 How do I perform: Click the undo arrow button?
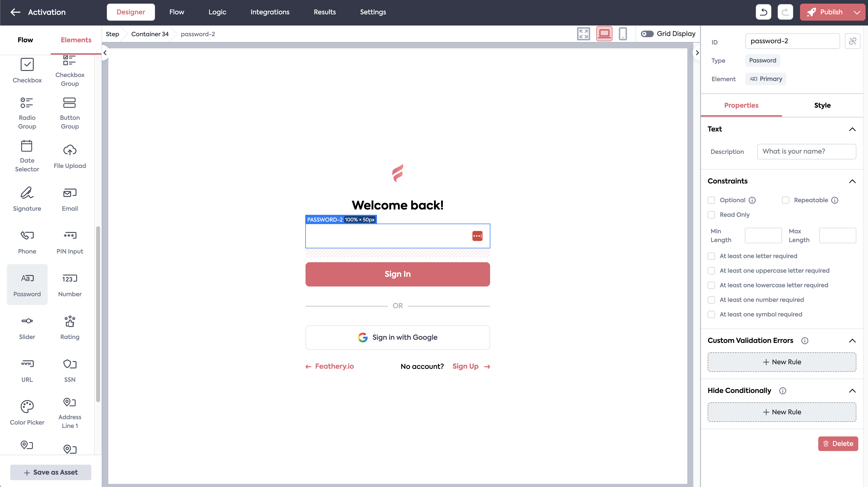click(x=763, y=12)
